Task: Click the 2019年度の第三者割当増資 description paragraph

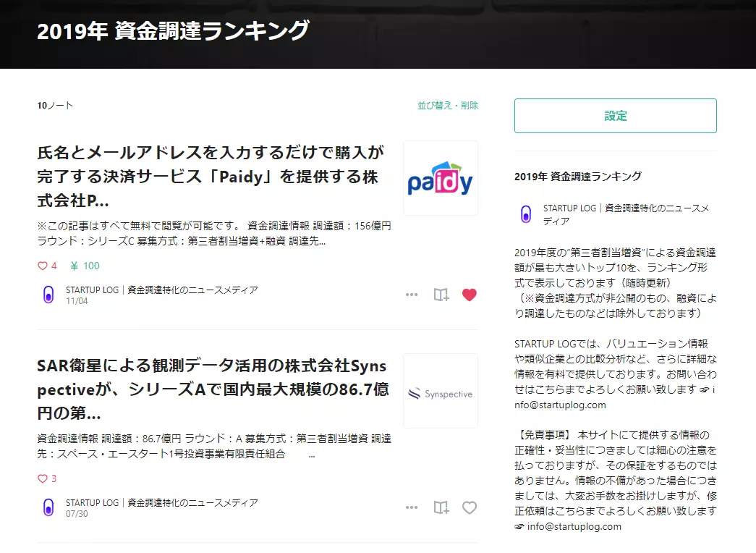Action: (x=616, y=283)
